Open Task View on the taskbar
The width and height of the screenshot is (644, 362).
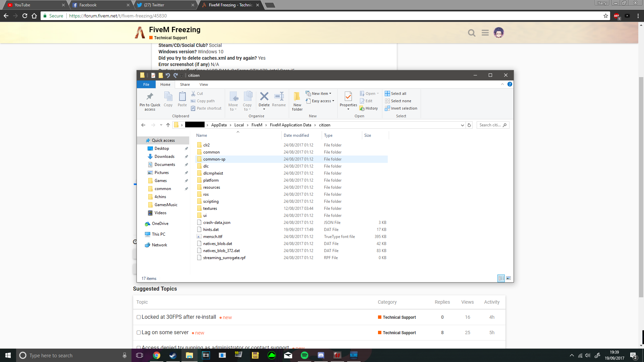pos(140,355)
